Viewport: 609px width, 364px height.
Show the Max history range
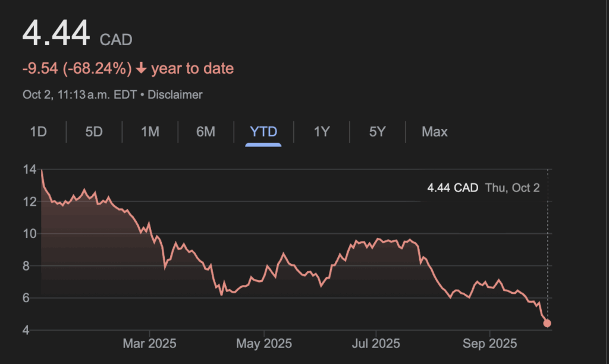click(x=434, y=132)
